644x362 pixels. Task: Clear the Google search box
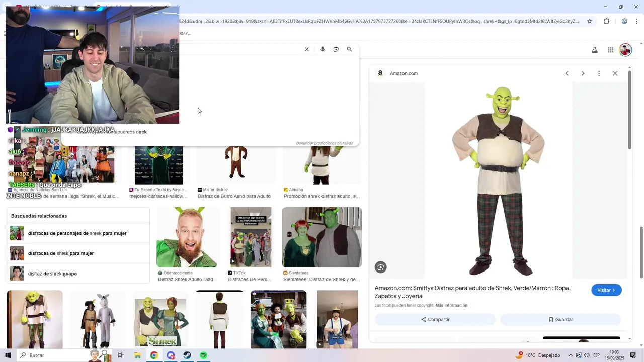pyautogui.click(x=307, y=49)
